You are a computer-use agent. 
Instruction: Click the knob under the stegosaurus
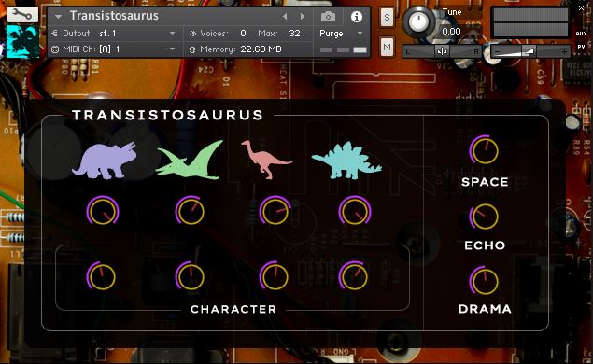click(x=354, y=211)
